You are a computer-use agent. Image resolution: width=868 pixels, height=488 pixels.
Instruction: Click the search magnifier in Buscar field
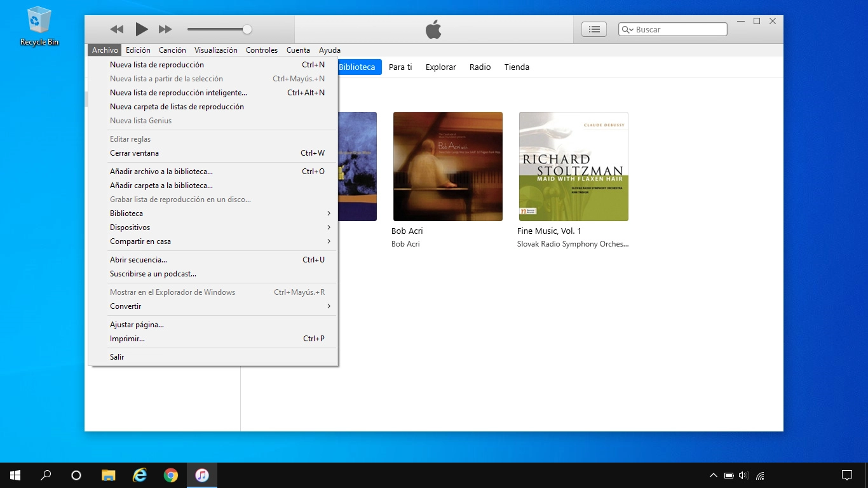627,29
